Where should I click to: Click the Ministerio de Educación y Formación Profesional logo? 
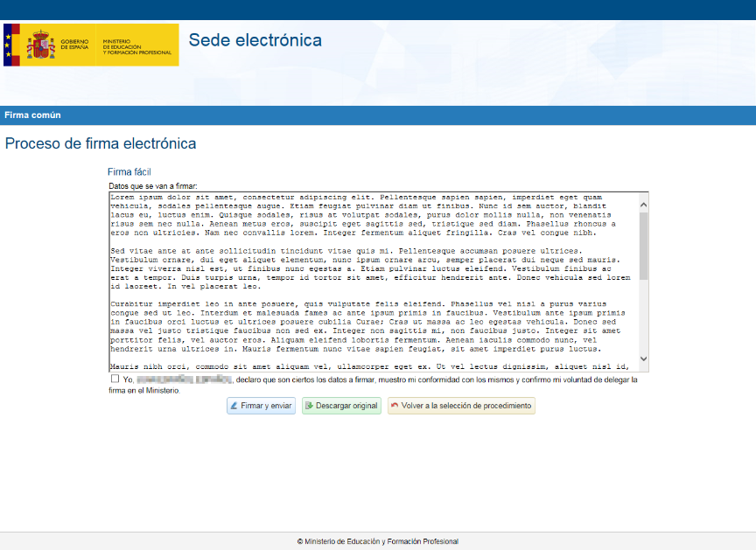[138, 45]
